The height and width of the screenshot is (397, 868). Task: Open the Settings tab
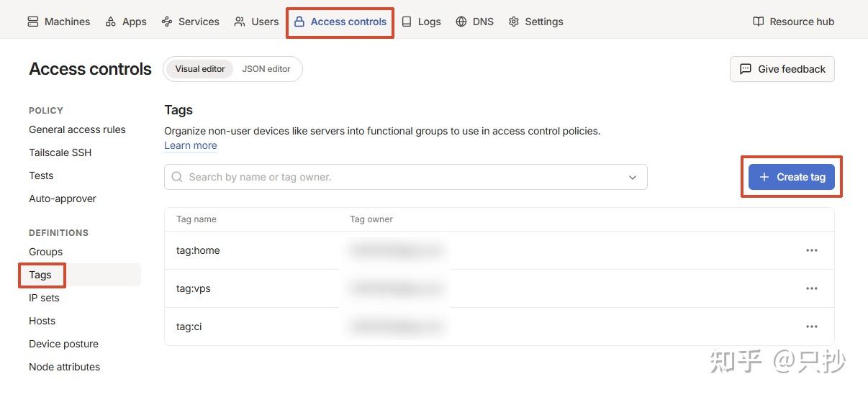click(536, 22)
